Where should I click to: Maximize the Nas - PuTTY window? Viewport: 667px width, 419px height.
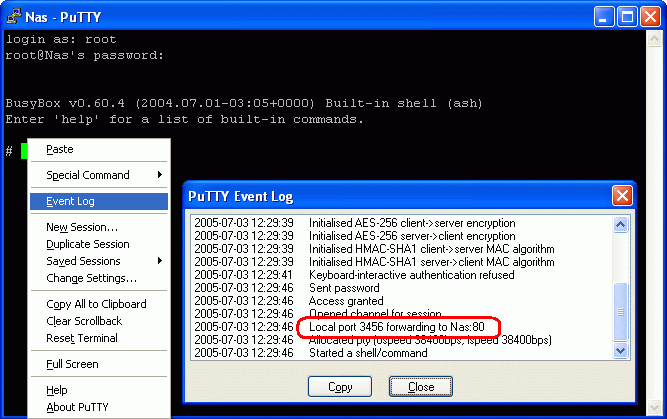(x=627, y=17)
